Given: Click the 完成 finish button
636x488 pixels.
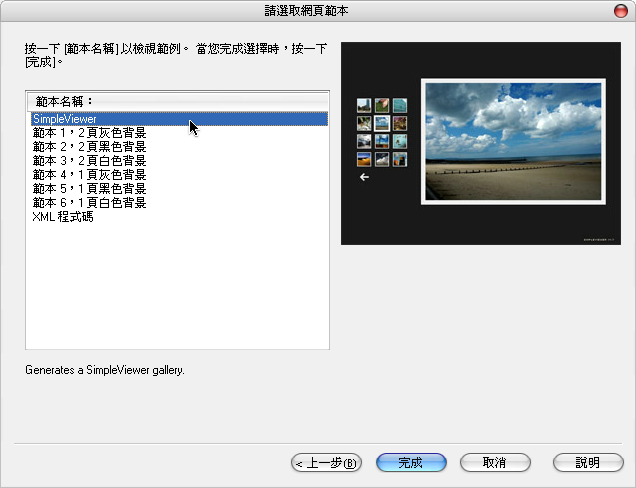Looking at the screenshot, I should click(411, 462).
